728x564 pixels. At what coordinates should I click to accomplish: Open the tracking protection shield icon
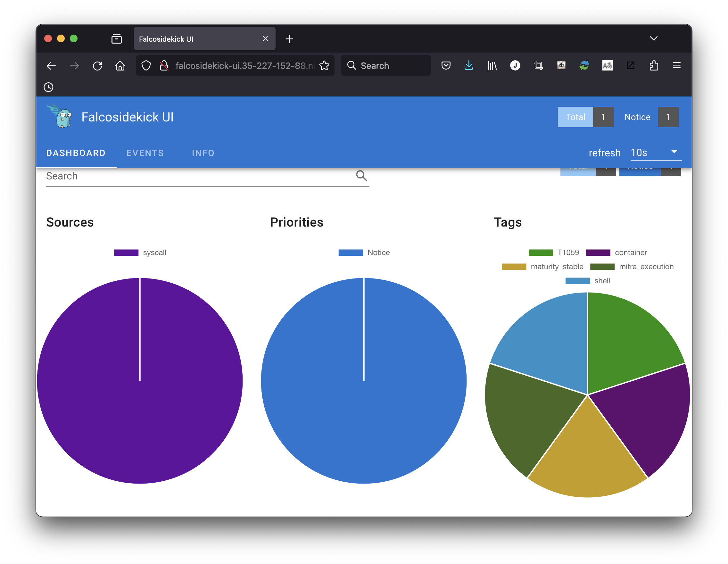pos(146,66)
